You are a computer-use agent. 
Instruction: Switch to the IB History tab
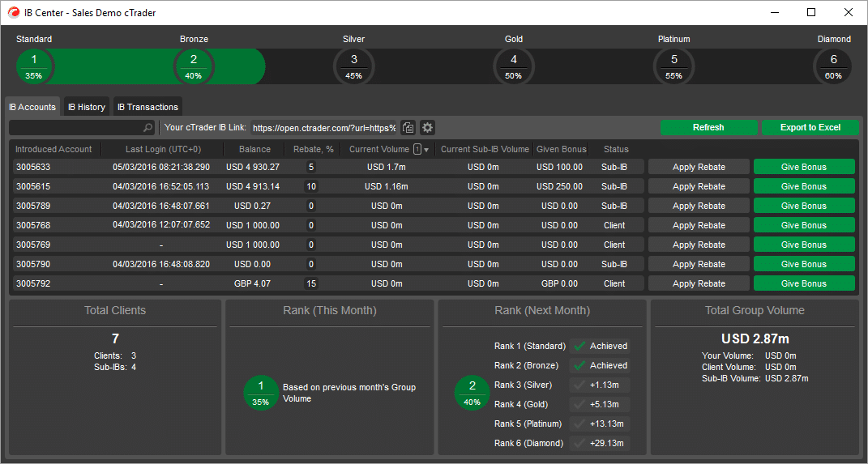(86, 107)
